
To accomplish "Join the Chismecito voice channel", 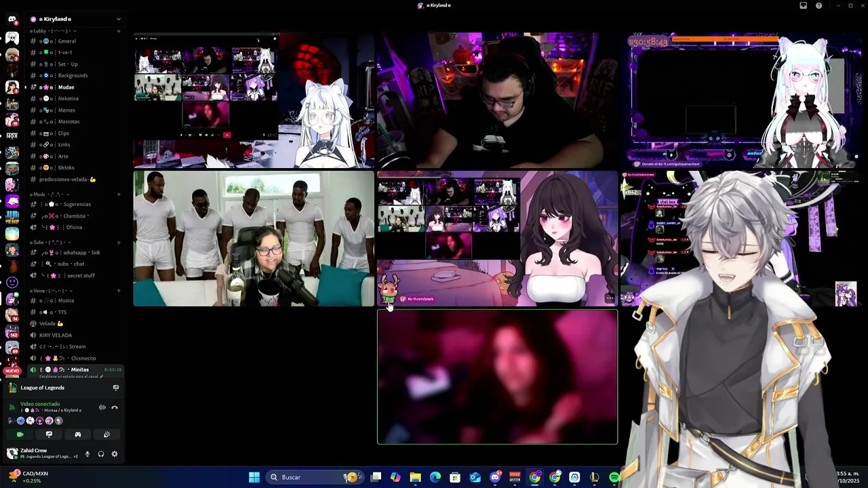I will pyautogui.click(x=75, y=359).
